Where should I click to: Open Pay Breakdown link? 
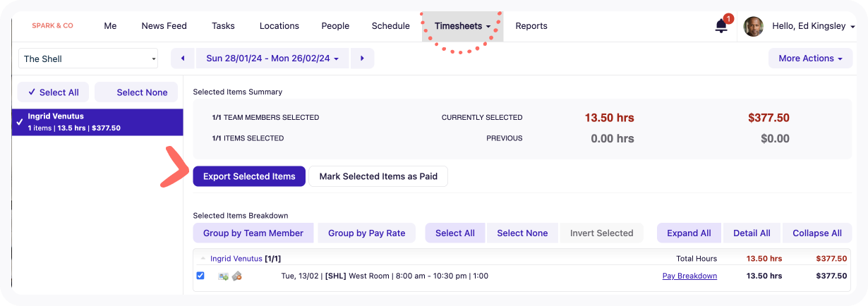click(689, 276)
